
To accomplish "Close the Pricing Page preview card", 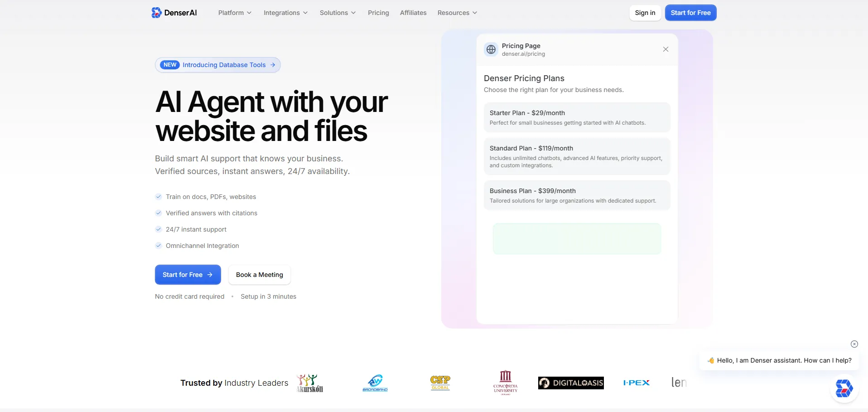I will pyautogui.click(x=665, y=49).
